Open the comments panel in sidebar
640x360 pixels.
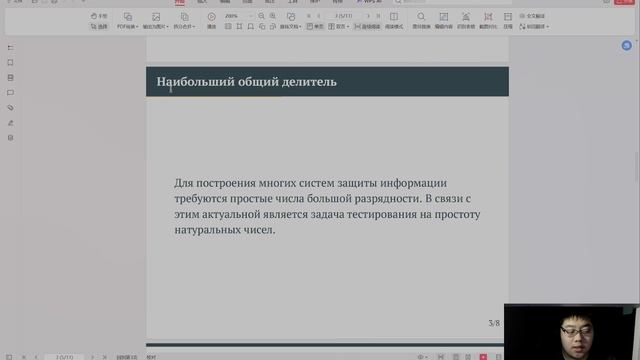point(10,93)
